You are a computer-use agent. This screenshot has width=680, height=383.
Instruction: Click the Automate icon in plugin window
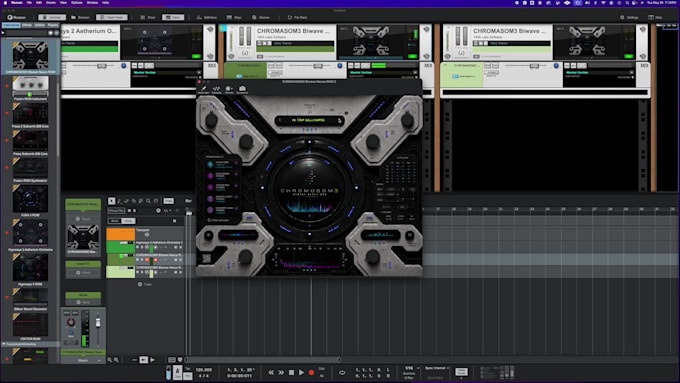pos(216,89)
